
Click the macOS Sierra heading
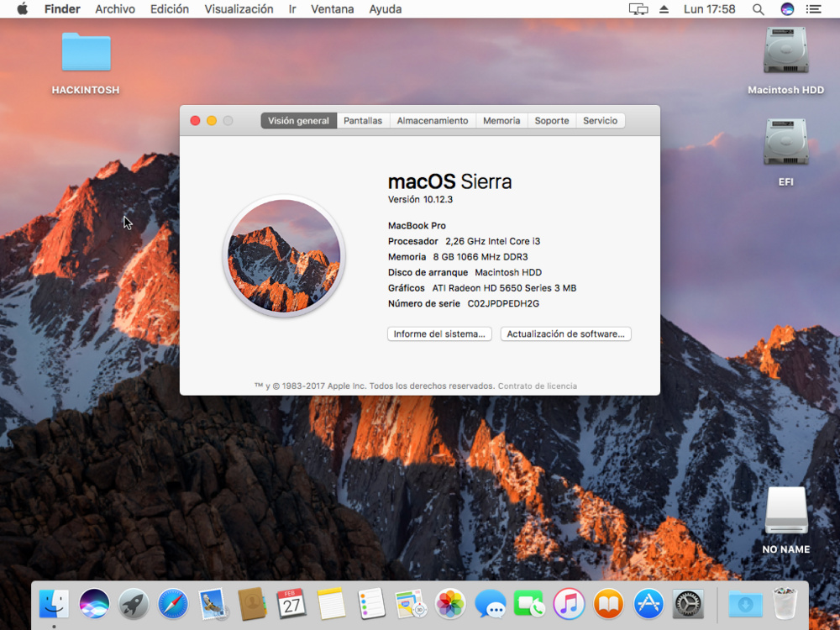point(449,181)
